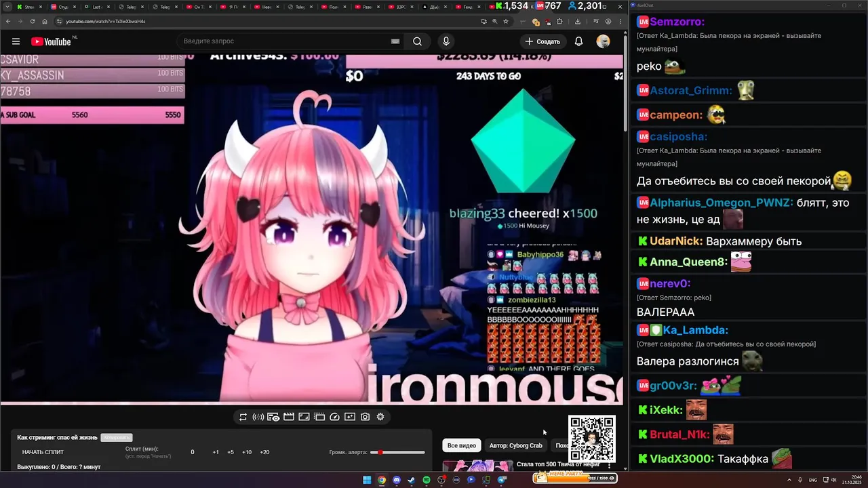This screenshot has height=488, width=868.
Task: Open Spotify from the taskbar
Action: (427, 480)
